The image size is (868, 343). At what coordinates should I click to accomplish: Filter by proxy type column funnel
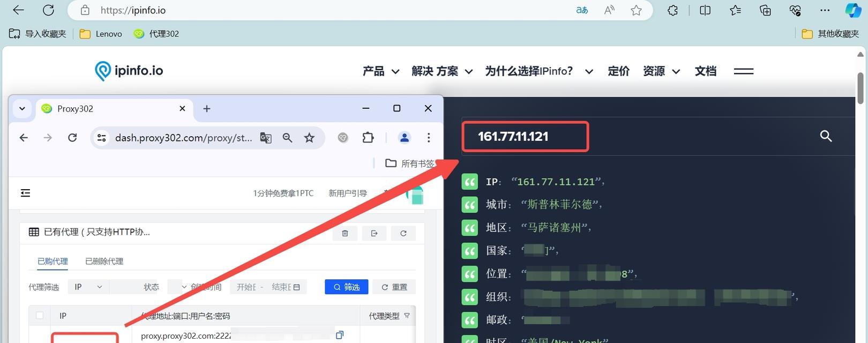click(x=407, y=316)
